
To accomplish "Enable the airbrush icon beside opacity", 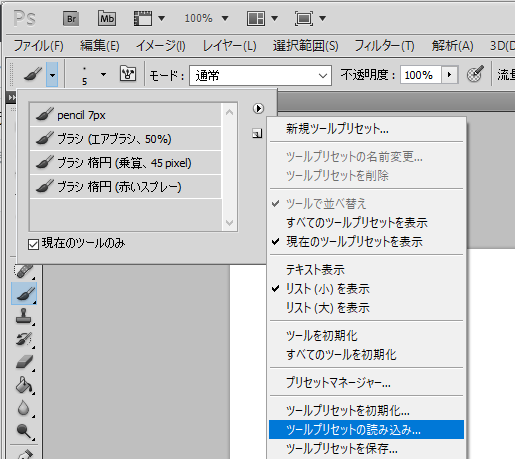I will click(x=475, y=74).
